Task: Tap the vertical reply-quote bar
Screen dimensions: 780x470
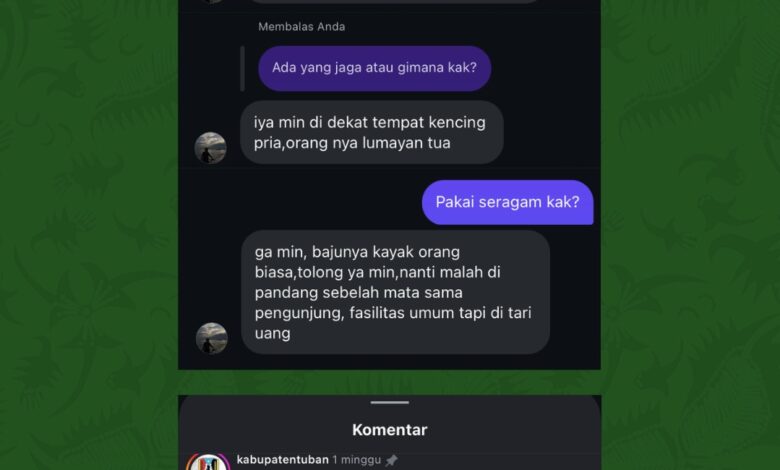Action: [242, 69]
